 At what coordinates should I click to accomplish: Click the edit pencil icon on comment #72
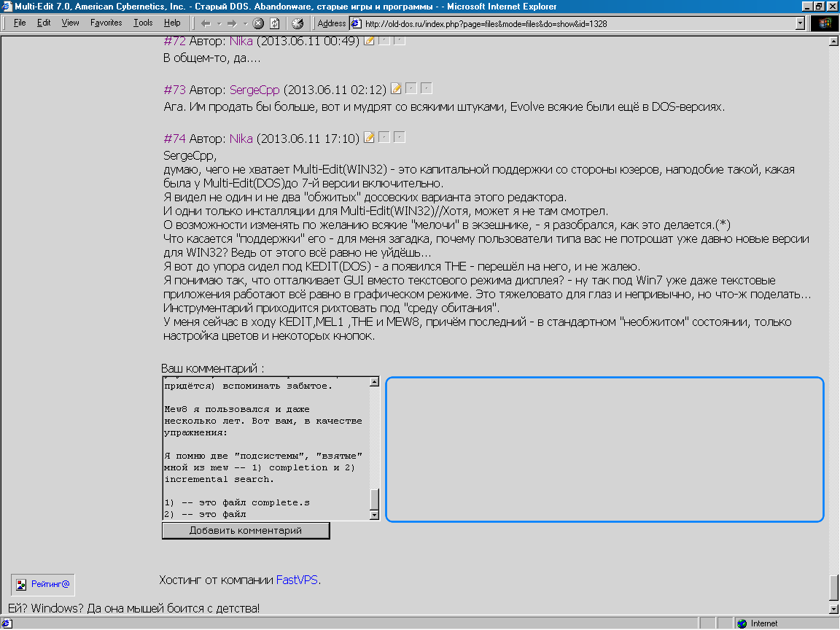[369, 40]
